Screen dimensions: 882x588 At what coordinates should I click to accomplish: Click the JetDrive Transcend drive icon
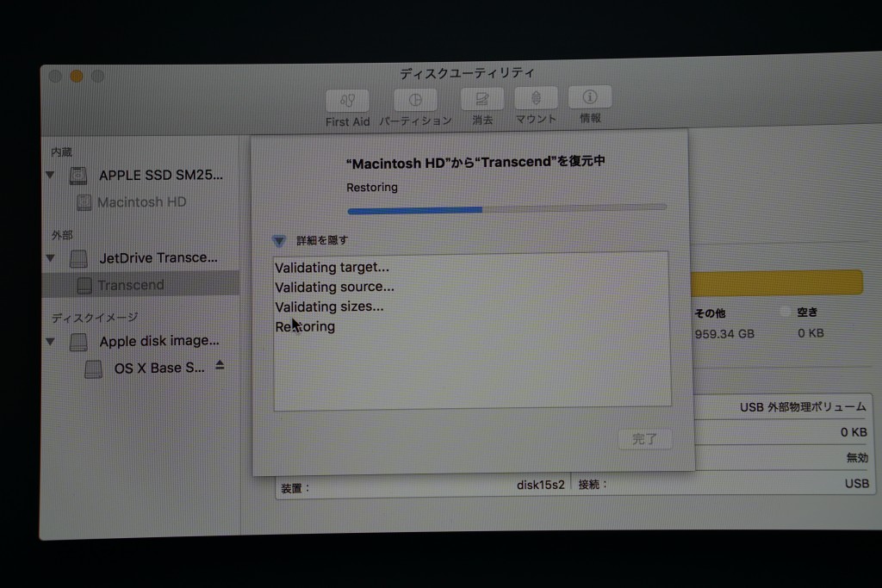78,258
